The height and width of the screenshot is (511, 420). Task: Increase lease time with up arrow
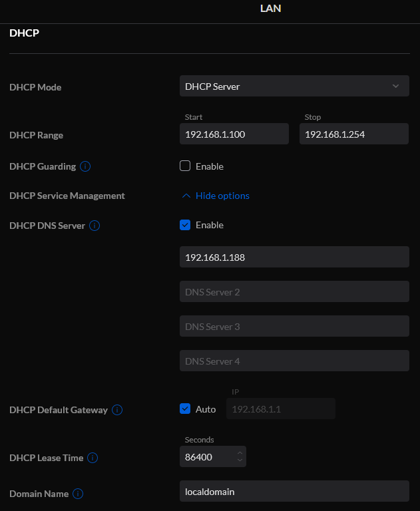coord(240,452)
